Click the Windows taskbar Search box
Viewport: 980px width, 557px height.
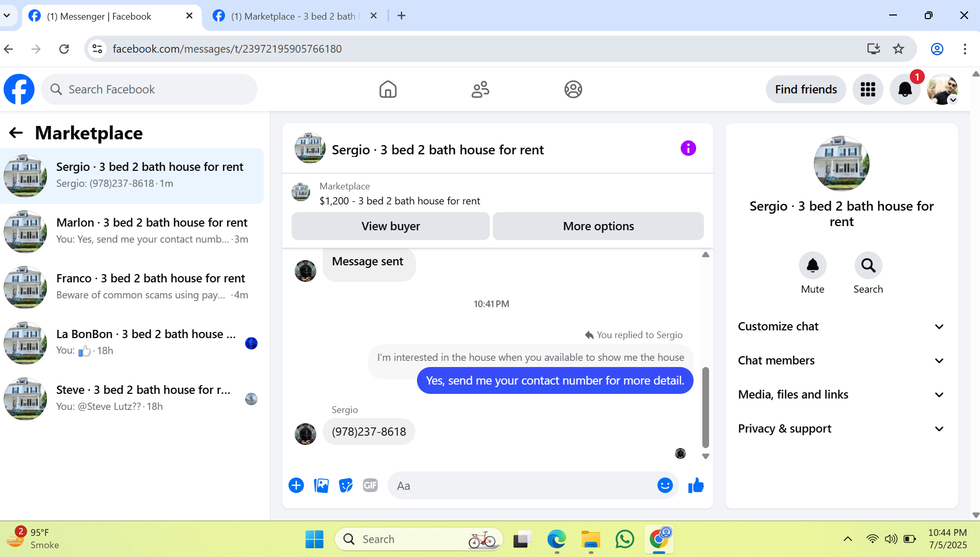[x=419, y=539]
